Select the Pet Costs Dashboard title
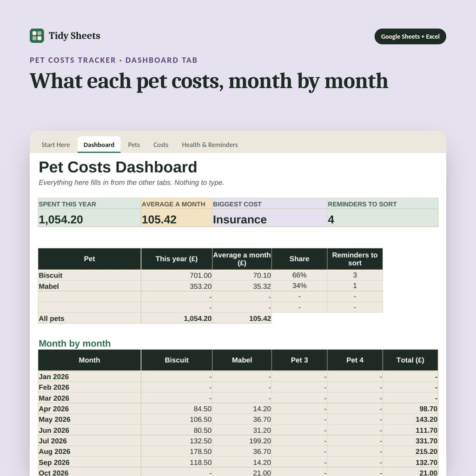This screenshot has height=476, width=476. [118, 167]
